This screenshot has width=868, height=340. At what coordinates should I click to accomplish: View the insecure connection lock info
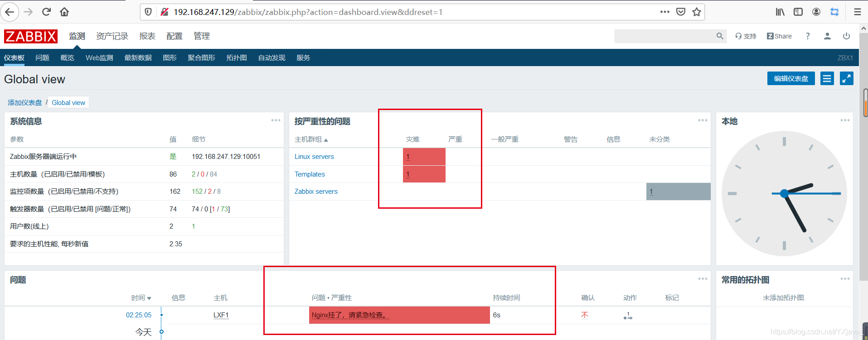tap(165, 12)
